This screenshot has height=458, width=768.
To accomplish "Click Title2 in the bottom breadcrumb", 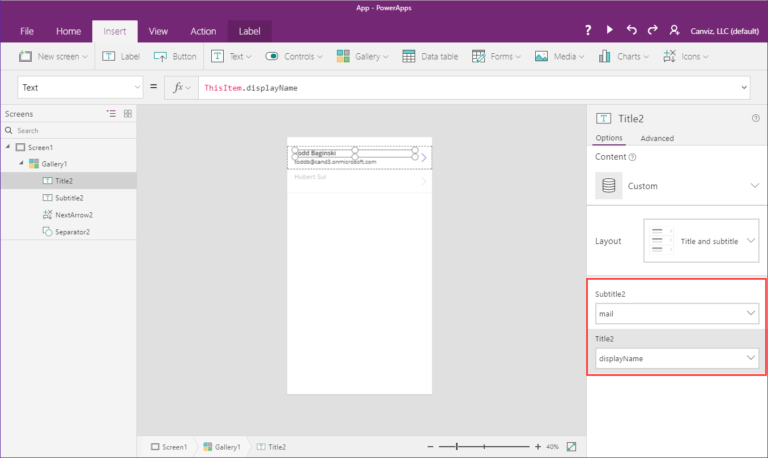I will click(271, 447).
